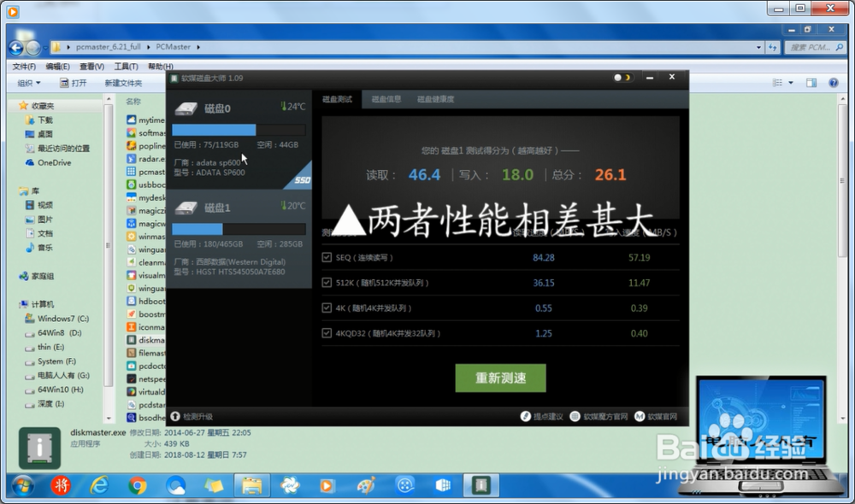Open OneDrive in sidebar
Screen dimensions: 855x504
[48, 162]
